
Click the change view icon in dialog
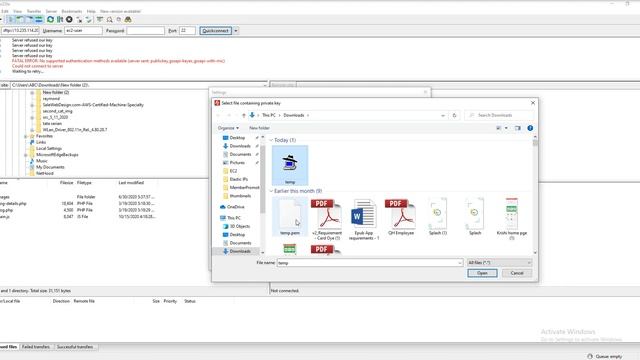499,128
